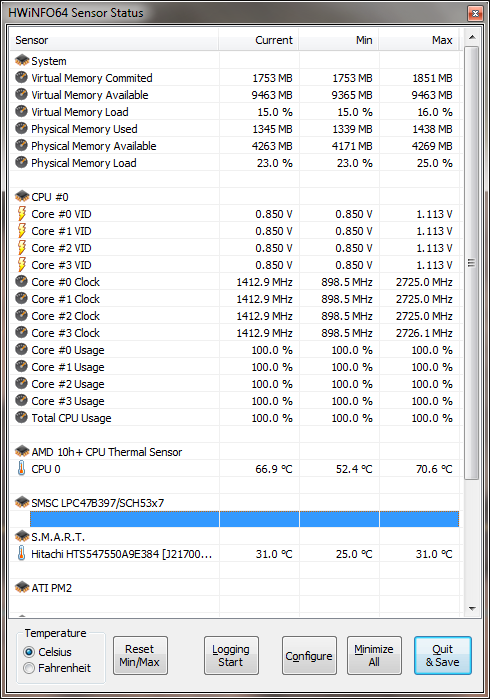Screen dimensions: 490x699
Task: Click the vertical scrollbar thumb
Action: (x=472, y=263)
